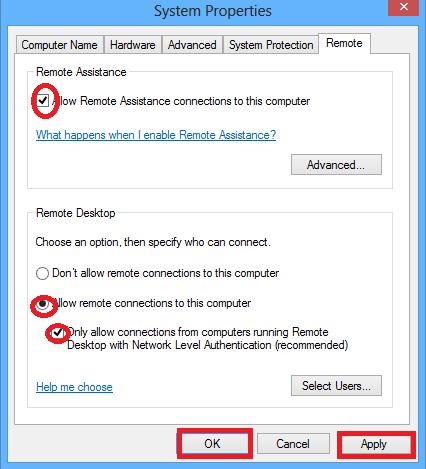Confirm settings with the OK button

212,444
